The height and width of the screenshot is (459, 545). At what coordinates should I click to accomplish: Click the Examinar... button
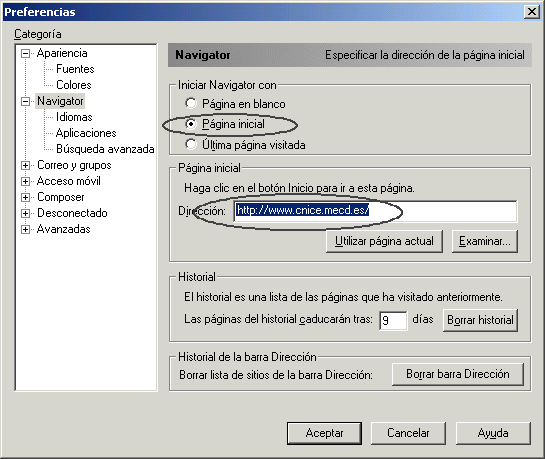pyautogui.click(x=485, y=241)
